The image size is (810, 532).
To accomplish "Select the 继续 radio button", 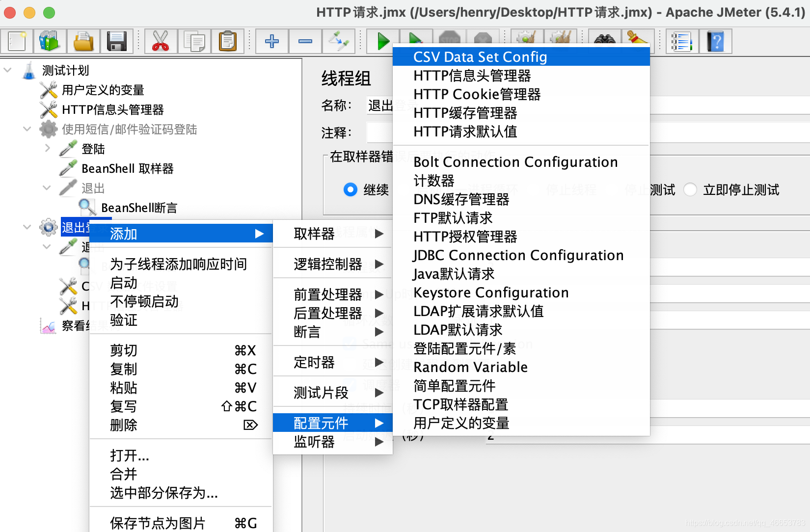I will pos(351,189).
